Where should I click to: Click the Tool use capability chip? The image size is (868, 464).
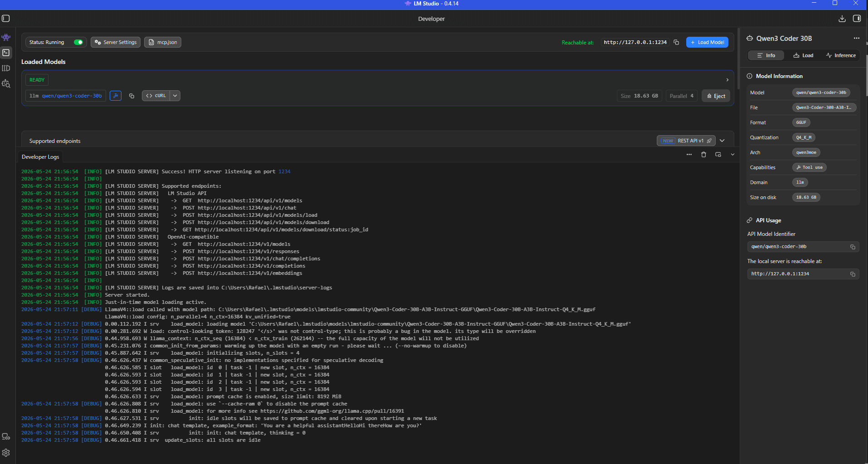click(x=809, y=167)
